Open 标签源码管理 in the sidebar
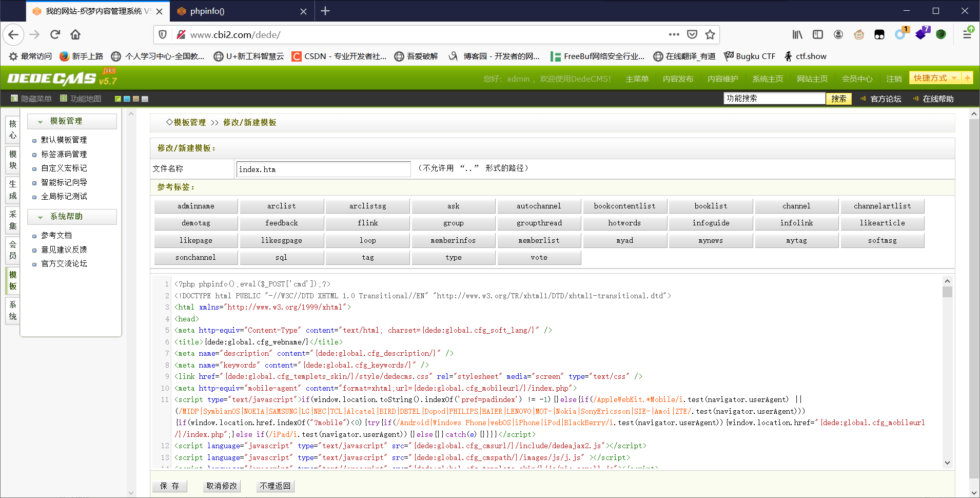 point(64,155)
